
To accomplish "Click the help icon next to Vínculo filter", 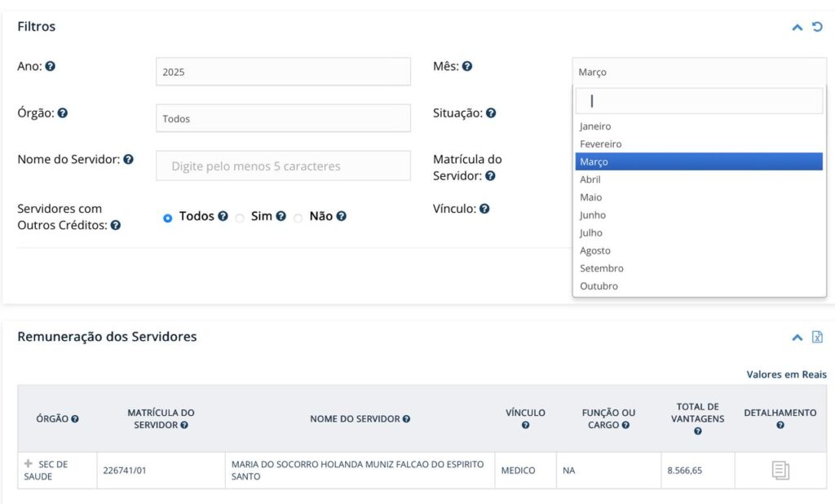I will point(484,209).
